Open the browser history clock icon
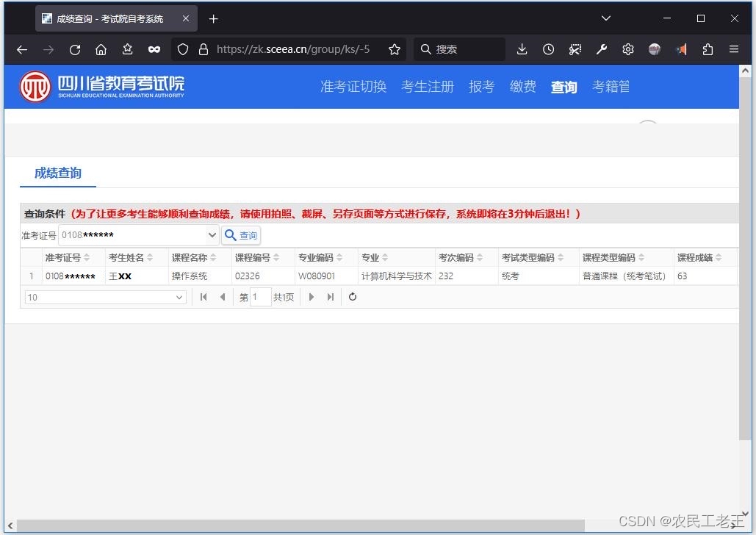 click(x=549, y=49)
